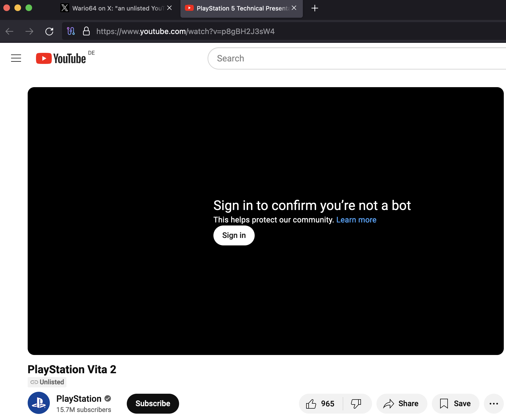Viewport: 506px width, 420px height.
Task: Save the video to a playlist
Action: pyautogui.click(x=456, y=404)
